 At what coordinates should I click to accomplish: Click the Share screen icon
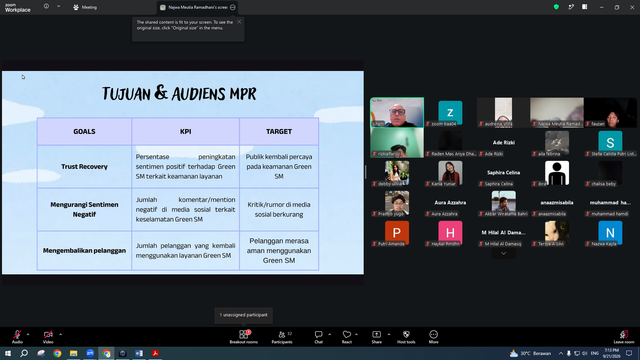click(x=376, y=337)
